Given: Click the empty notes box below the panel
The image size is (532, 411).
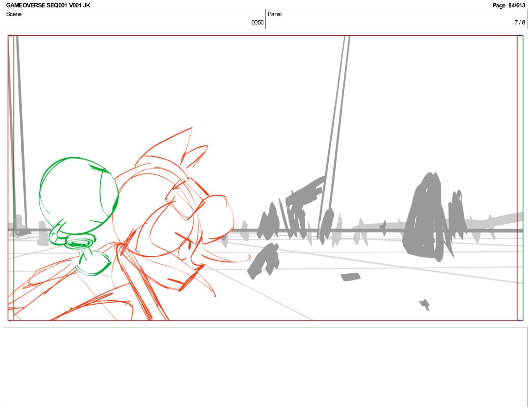Looking at the screenshot, I should pyautogui.click(x=266, y=367).
